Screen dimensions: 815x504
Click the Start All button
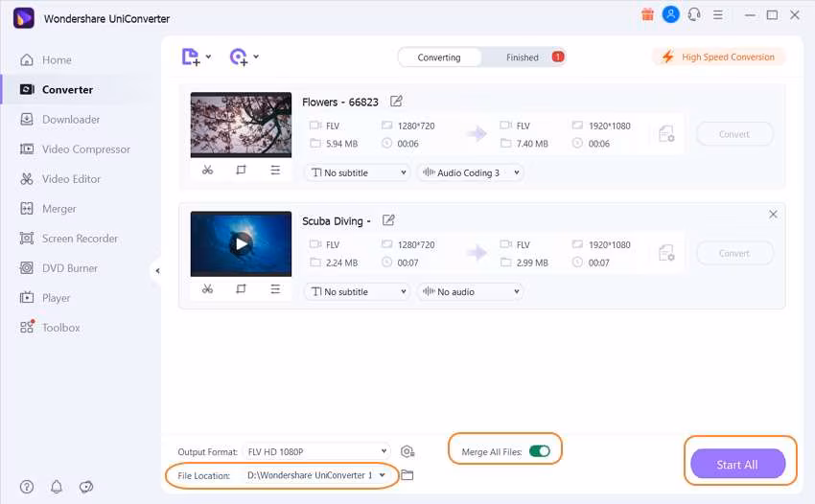tap(737, 464)
